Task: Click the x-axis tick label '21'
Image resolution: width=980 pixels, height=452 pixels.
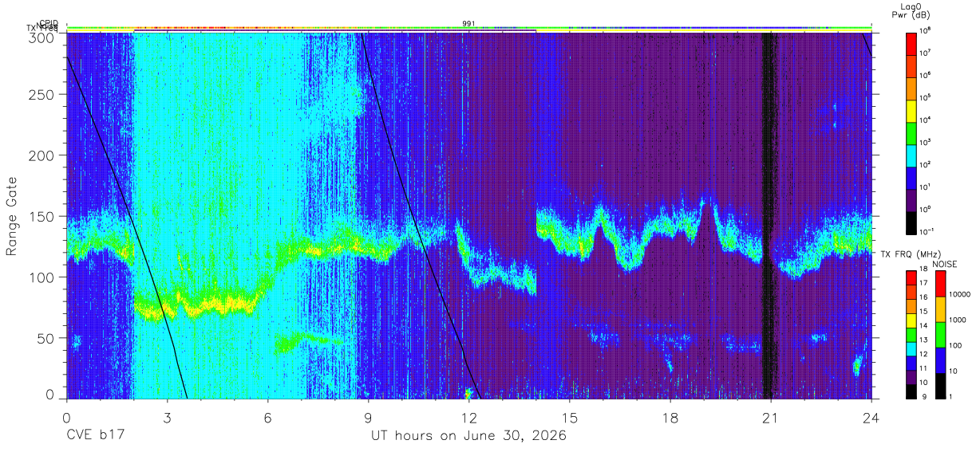Action: [x=771, y=417]
